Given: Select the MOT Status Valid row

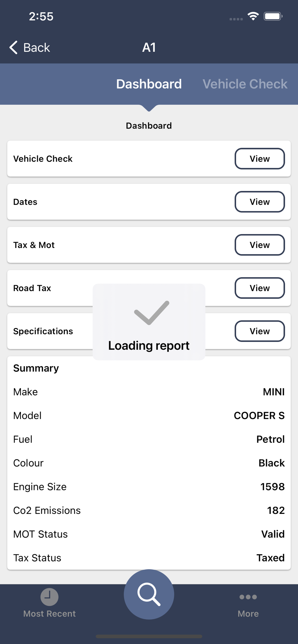Looking at the screenshot, I should (149, 534).
